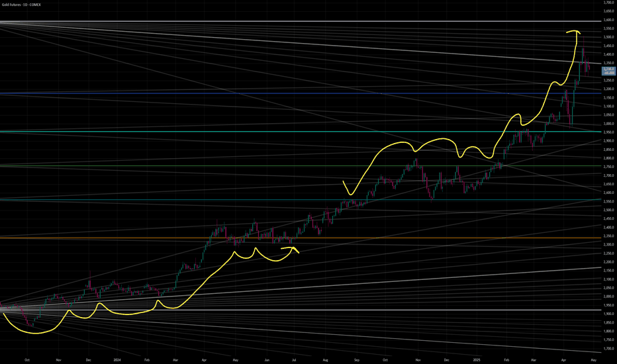
Task: Click the Jul label on the time axis
Action: [294, 359]
